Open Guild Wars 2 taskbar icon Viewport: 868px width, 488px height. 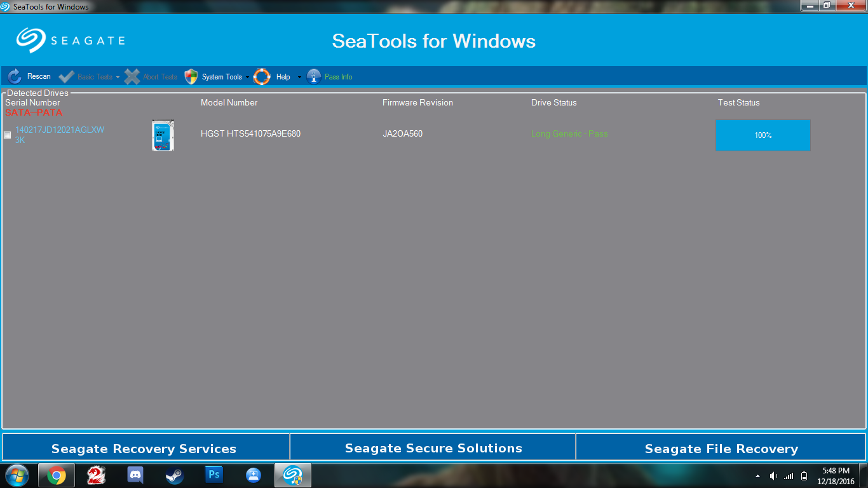(x=96, y=475)
